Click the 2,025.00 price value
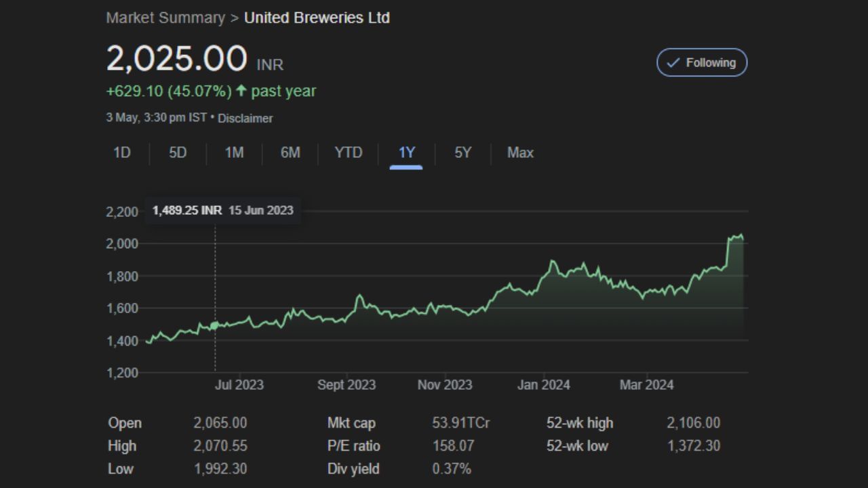This screenshot has height=488, width=868. click(x=176, y=58)
